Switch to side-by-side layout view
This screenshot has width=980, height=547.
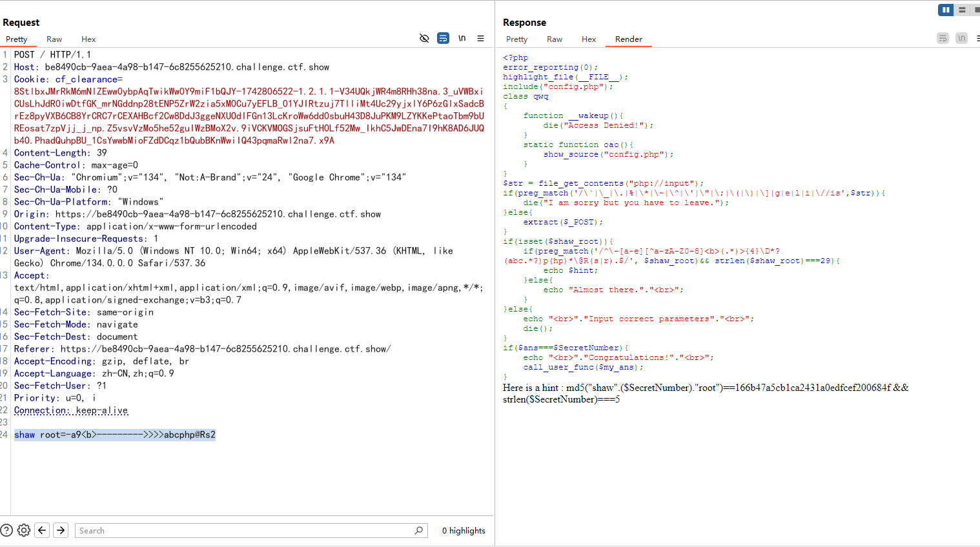pyautogui.click(x=946, y=10)
